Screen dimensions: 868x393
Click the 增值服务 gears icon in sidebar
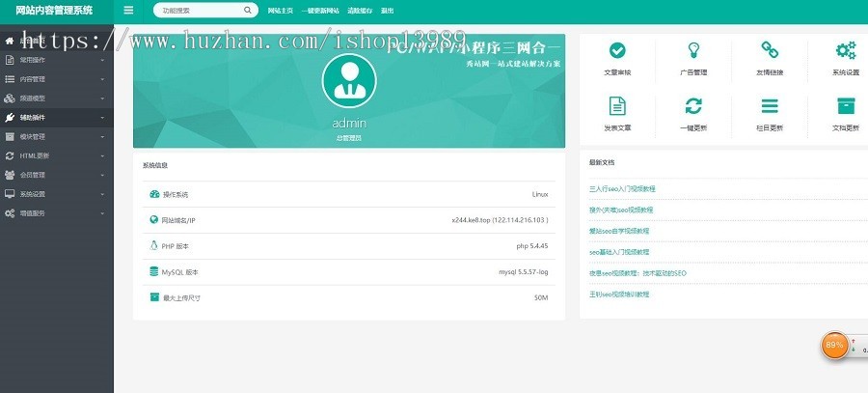point(10,212)
